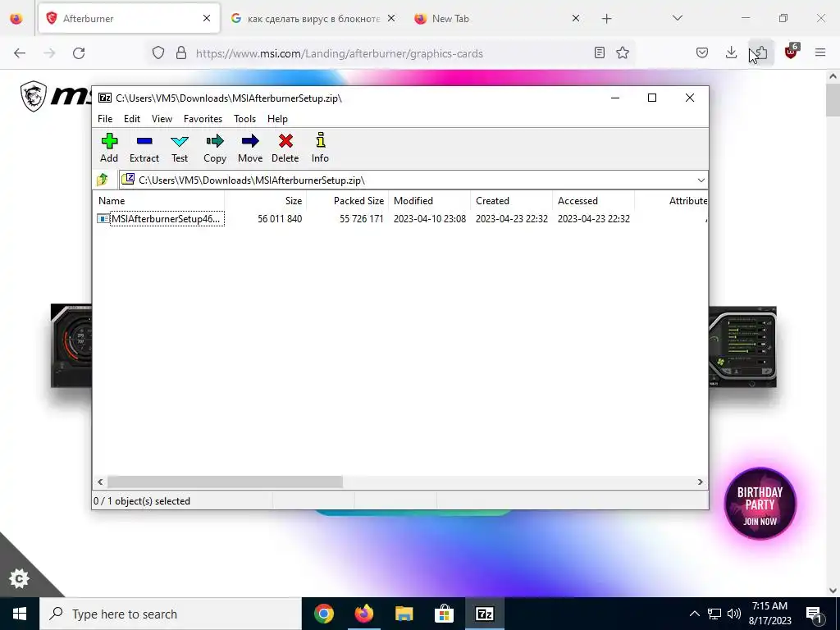The image size is (840, 630).
Task: Open Microsoft Store from the taskbar
Action: (x=444, y=614)
